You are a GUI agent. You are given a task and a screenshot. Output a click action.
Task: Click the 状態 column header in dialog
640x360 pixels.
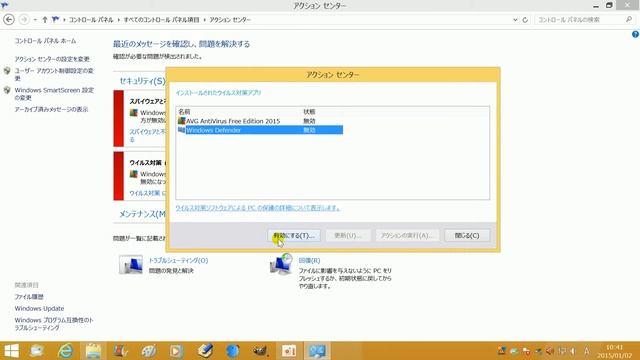pos(309,111)
